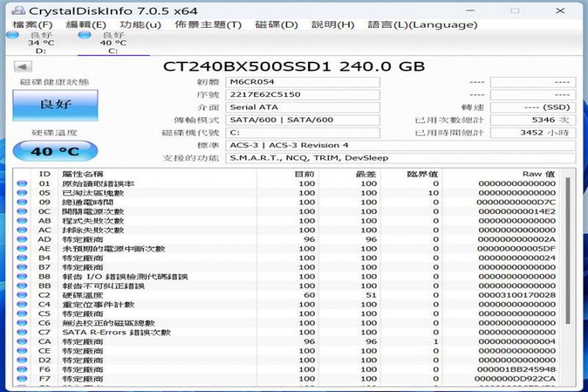Viewport: 588px width, 392px height.
Task: Click the power on hours value 3452 小時
Action: (533, 133)
